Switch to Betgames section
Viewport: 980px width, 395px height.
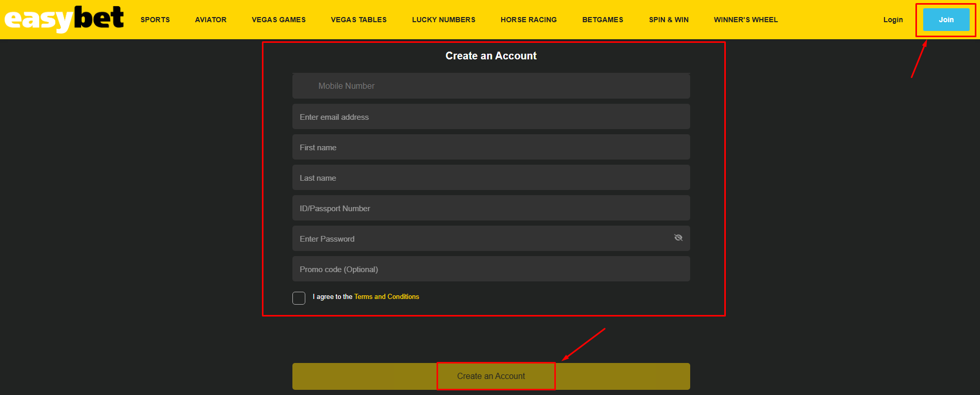pyautogui.click(x=602, y=20)
